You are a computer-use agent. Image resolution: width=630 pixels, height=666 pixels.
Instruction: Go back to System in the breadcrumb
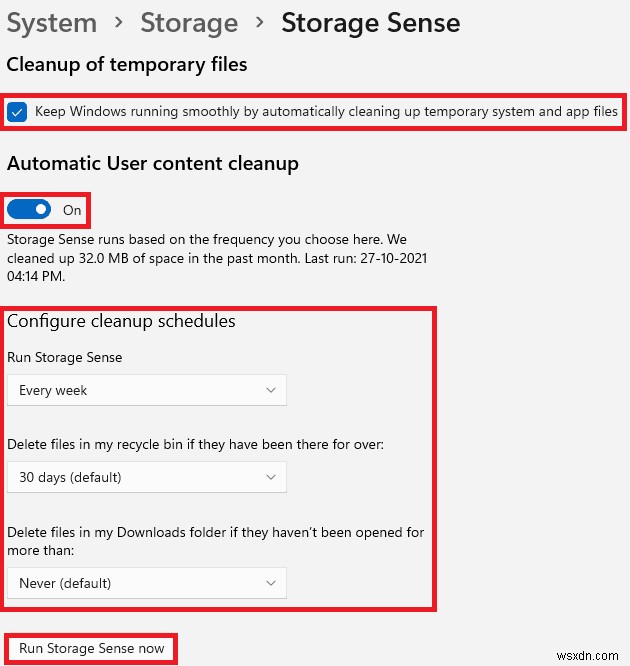pyautogui.click(x=52, y=23)
